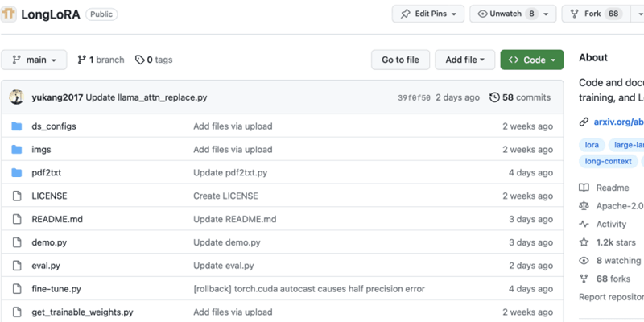Open the Update demo.py commit message
This screenshot has width=644, height=322.
point(227,242)
